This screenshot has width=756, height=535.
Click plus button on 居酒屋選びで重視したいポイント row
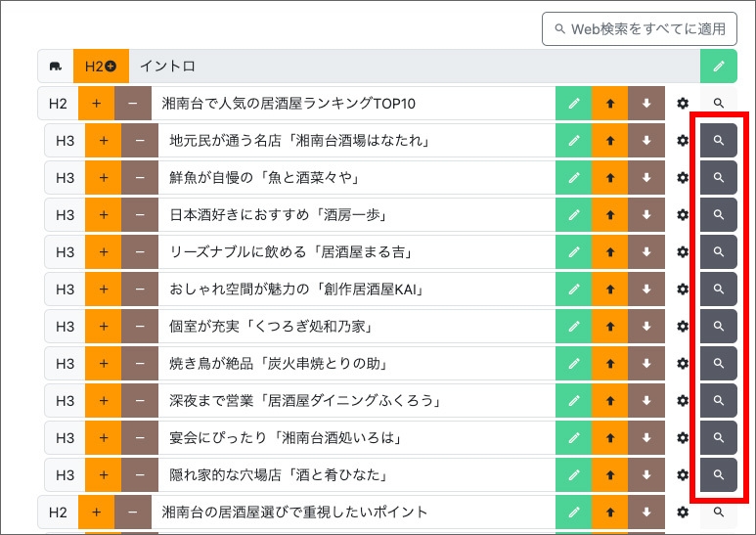96,513
